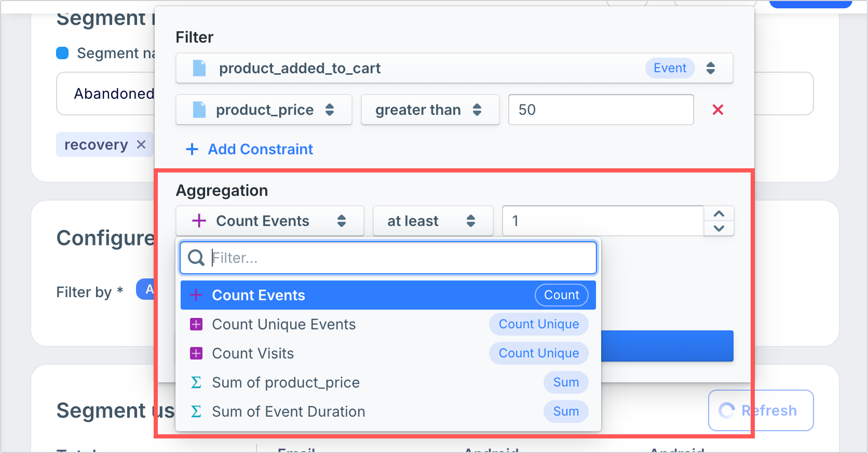
Task: Click the plus icon beside Add Constraint
Action: 192,150
